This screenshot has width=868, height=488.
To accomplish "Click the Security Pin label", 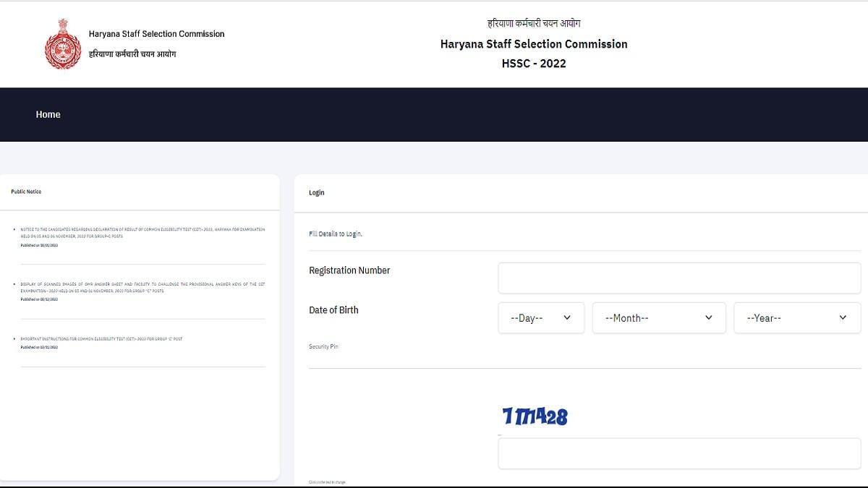I will point(323,347).
